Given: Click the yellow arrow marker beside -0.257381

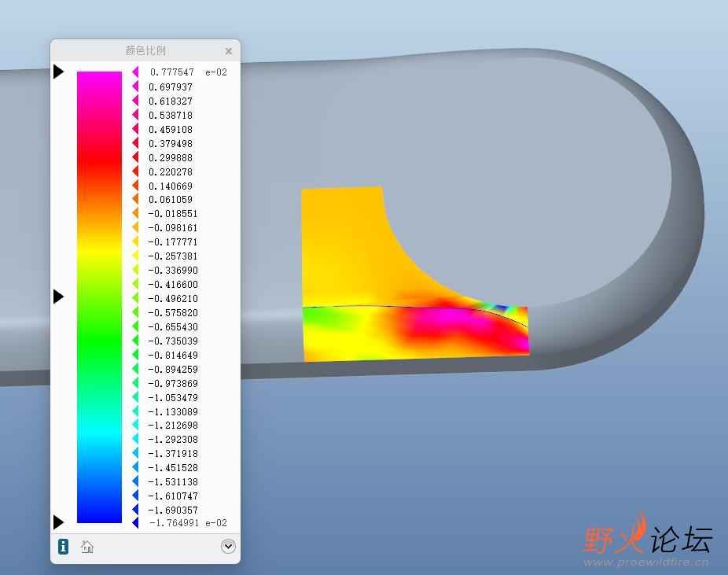Looking at the screenshot, I should [x=135, y=256].
